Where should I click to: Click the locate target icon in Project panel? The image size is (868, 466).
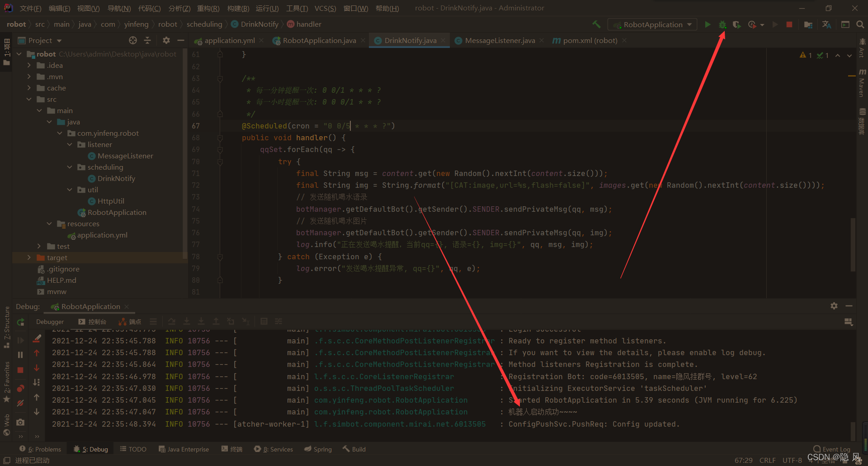pos(133,40)
